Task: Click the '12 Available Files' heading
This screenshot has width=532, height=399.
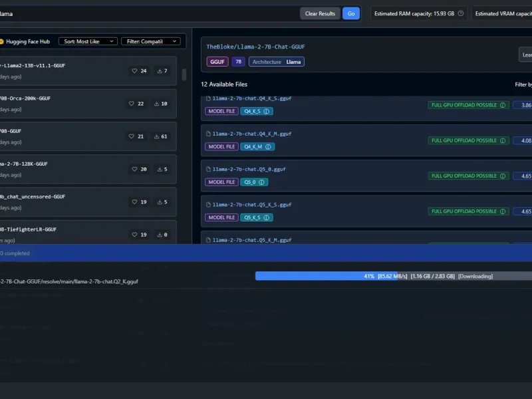Action: pyautogui.click(x=224, y=84)
